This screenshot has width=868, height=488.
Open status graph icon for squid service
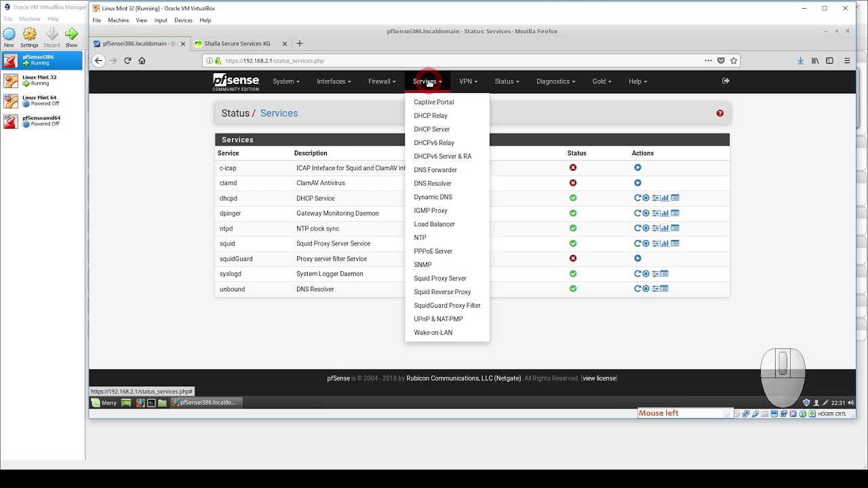point(665,243)
